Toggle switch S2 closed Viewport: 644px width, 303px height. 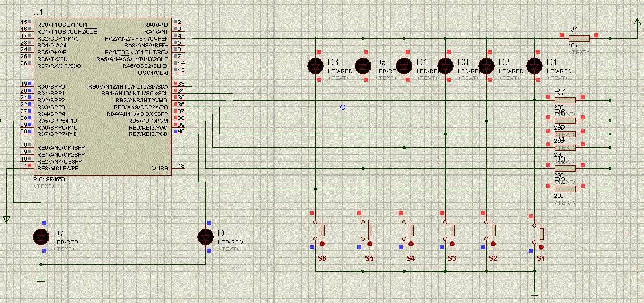point(492,231)
